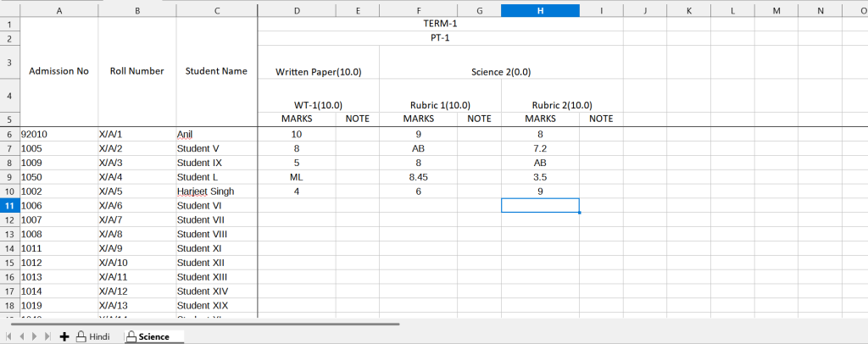Viewport: 868px width, 344px height.
Task: Select the column A header
Action: [58, 10]
